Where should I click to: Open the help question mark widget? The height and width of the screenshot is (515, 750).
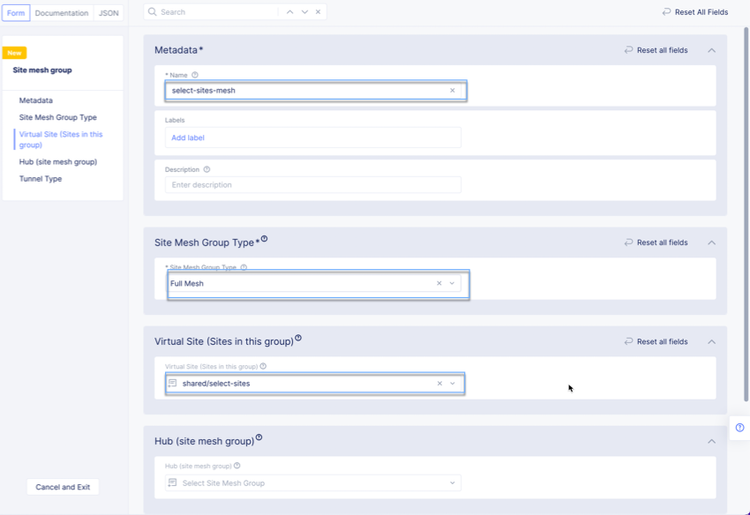pyautogui.click(x=740, y=428)
